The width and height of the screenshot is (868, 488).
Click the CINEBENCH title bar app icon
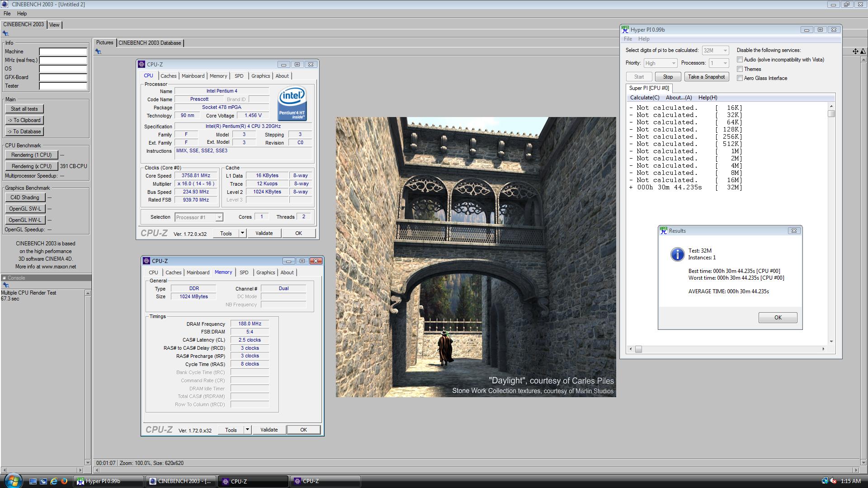5,4
